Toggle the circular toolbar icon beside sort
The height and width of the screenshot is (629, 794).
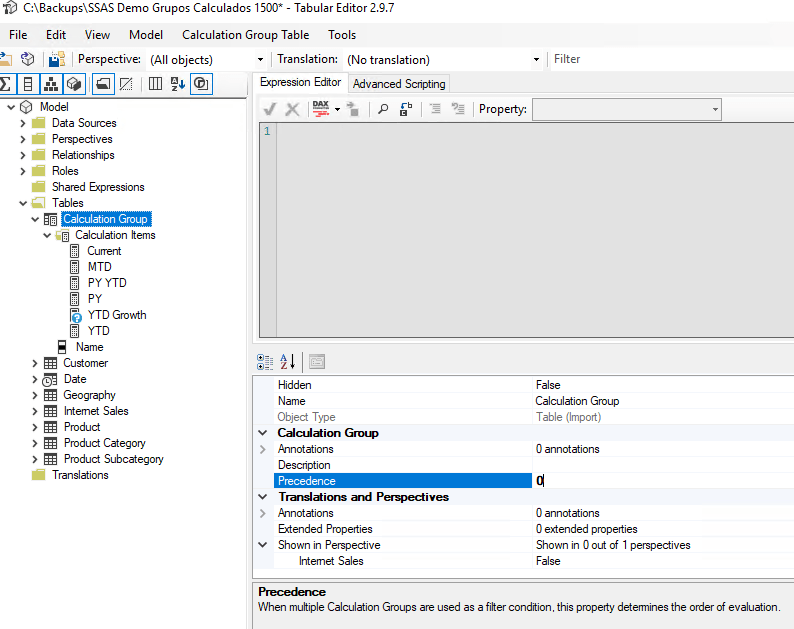click(x=202, y=84)
